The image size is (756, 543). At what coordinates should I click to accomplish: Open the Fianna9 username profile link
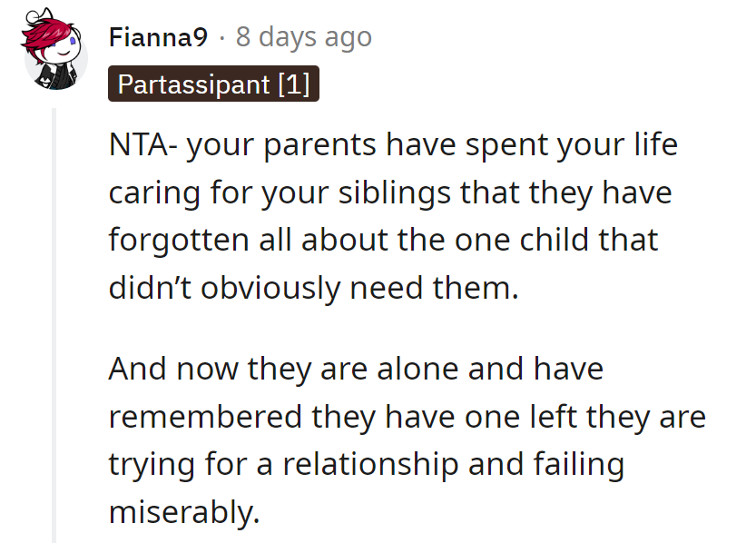pyautogui.click(x=158, y=37)
